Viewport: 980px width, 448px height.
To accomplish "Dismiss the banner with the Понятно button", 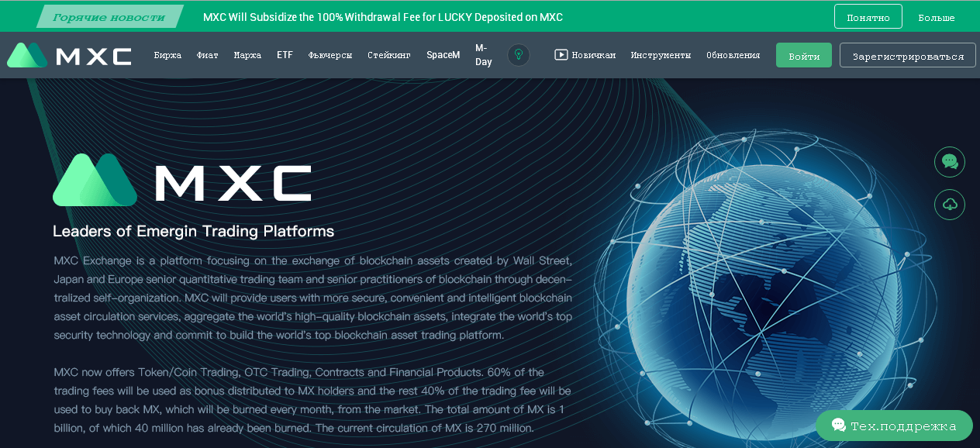I will [868, 16].
